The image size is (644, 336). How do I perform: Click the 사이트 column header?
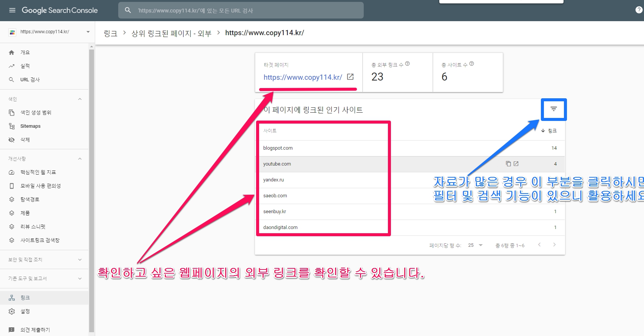pyautogui.click(x=270, y=131)
